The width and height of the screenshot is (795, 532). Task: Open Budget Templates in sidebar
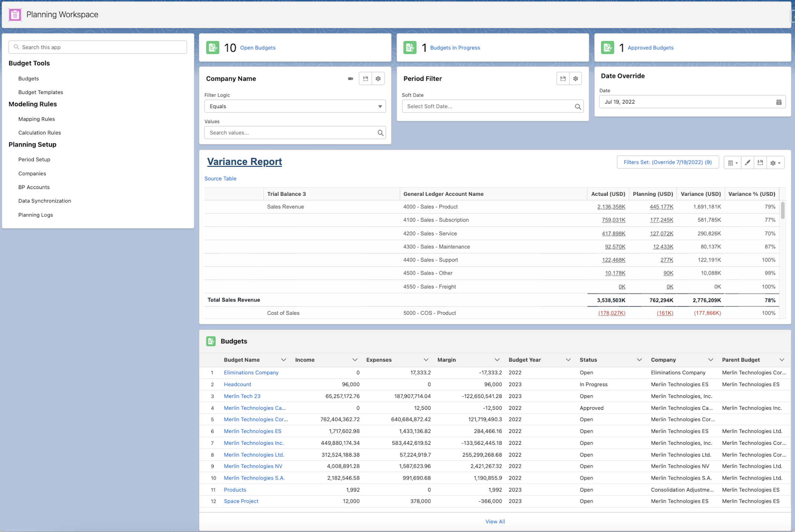(x=40, y=92)
